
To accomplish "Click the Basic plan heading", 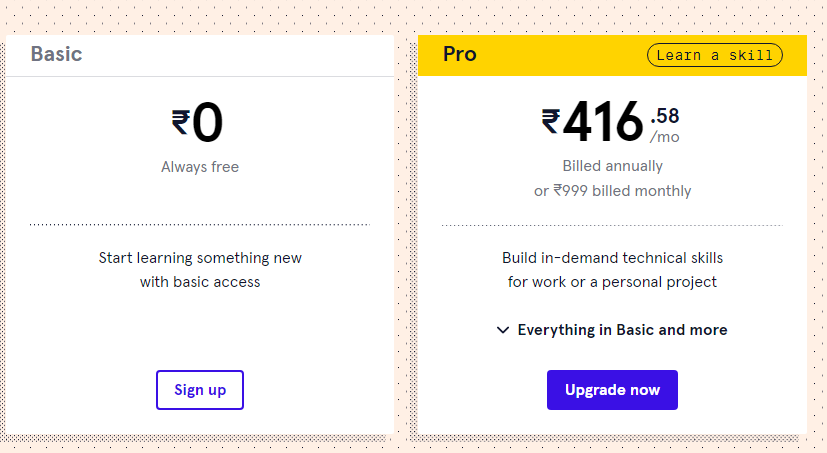I will [x=56, y=54].
